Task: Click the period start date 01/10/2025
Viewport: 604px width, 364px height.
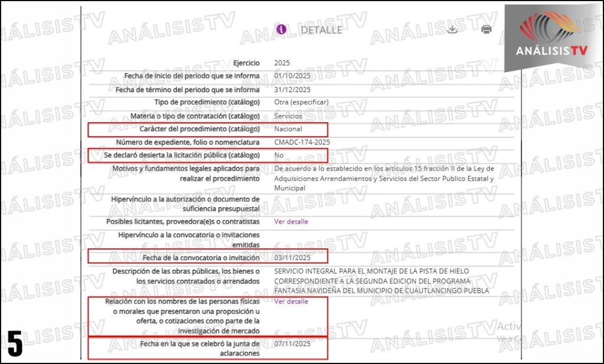Action: (x=293, y=76)
